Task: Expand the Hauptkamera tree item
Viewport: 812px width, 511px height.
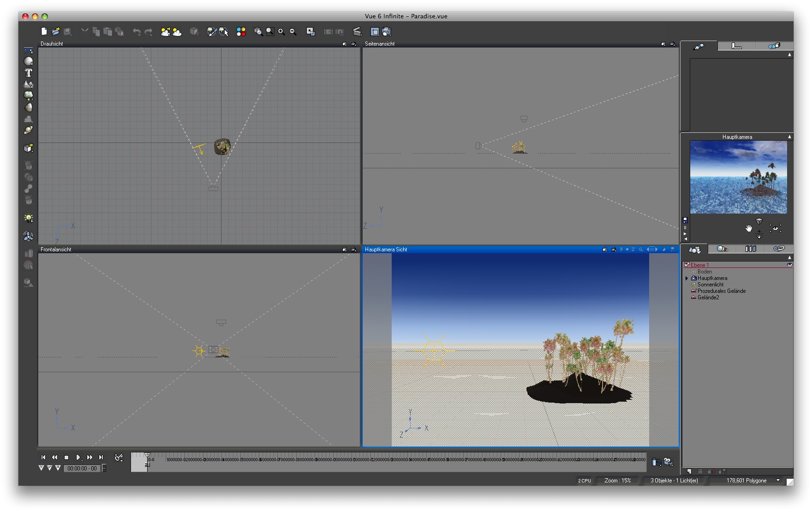Action: (687, 278)
